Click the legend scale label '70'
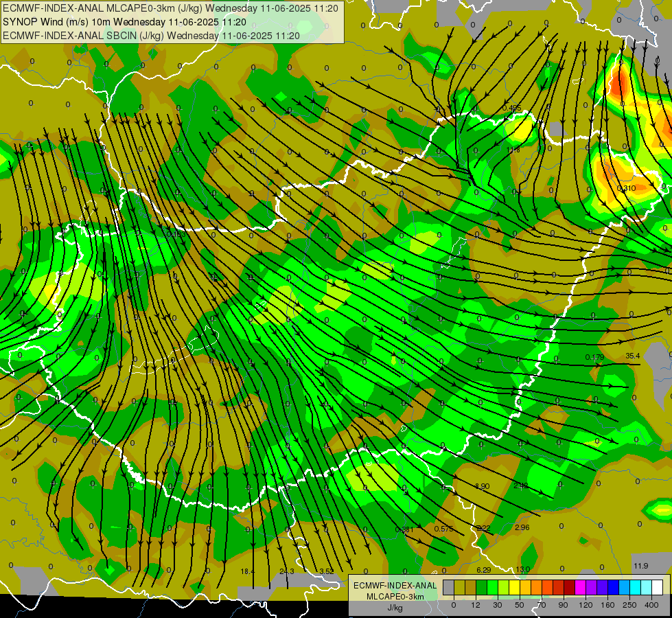 (542, 605)
